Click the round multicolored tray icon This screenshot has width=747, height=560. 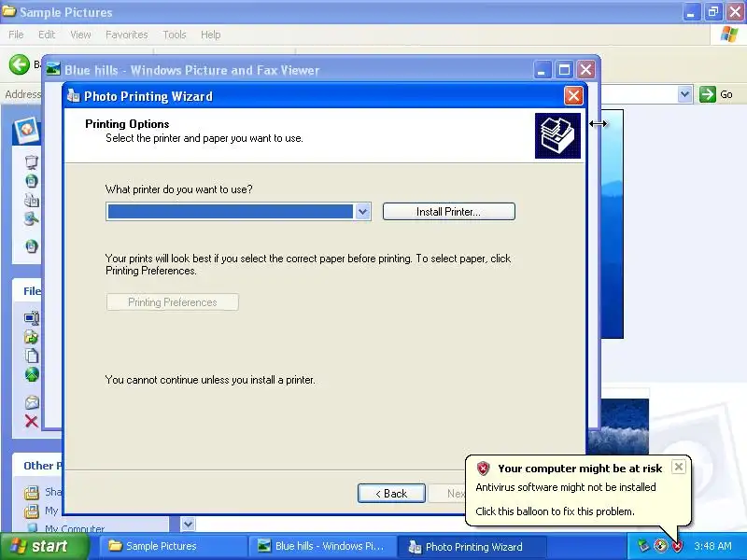pyautogui.click(x=660, y=546)
